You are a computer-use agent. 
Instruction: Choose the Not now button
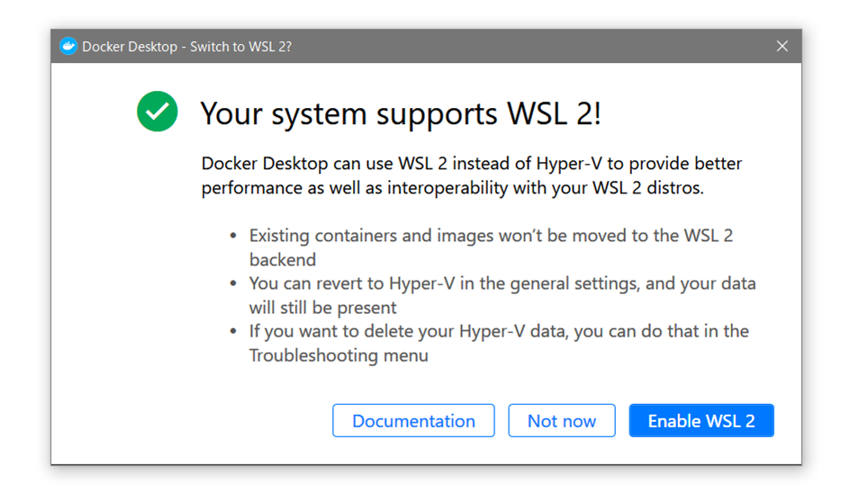tap(561, 421)
